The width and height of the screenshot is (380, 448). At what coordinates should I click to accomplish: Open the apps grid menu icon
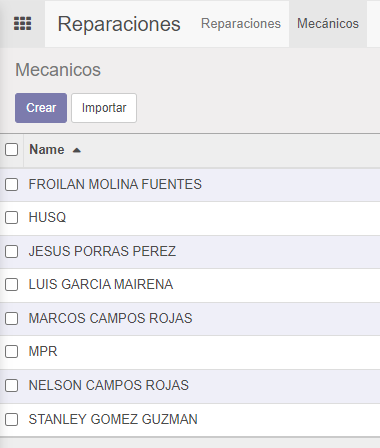click(x=23, y=24)
